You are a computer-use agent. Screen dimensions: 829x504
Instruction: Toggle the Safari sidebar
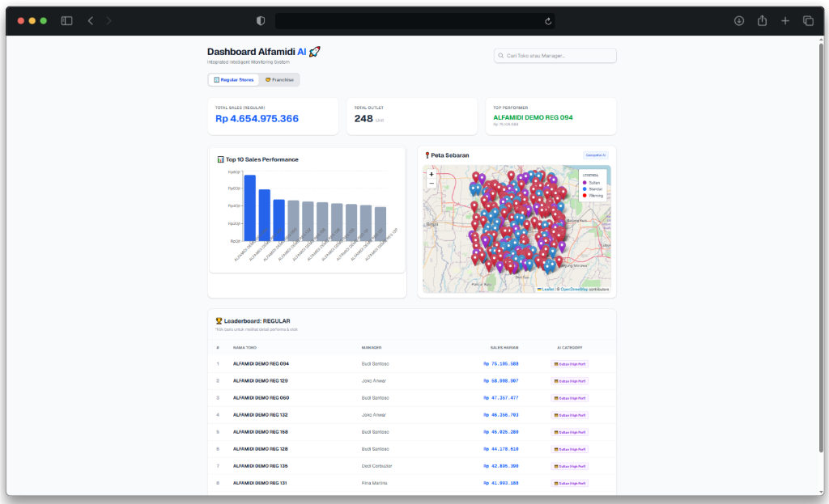pyautogui.click(x=66, y=21)
